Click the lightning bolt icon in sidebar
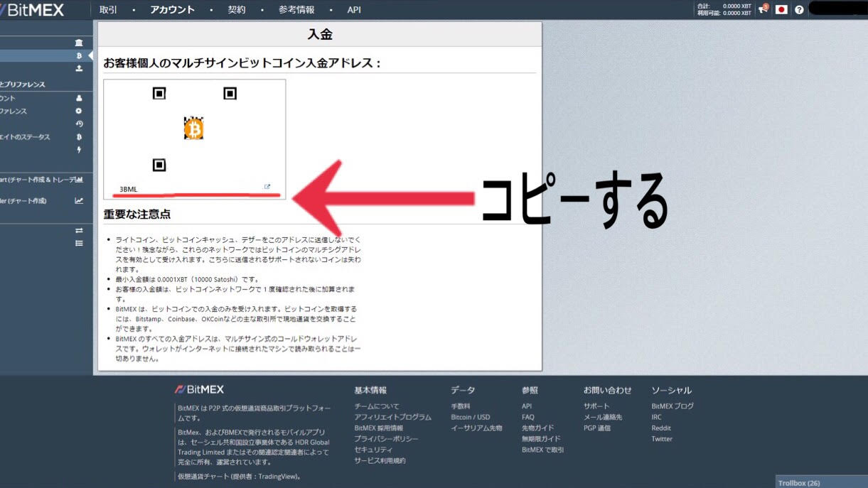 (x=79, y=150)
